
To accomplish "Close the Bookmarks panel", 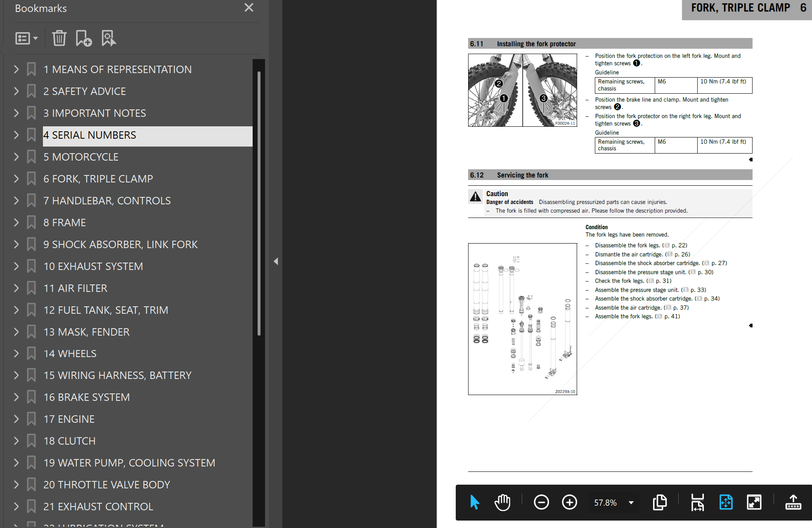I will (249, 7).
